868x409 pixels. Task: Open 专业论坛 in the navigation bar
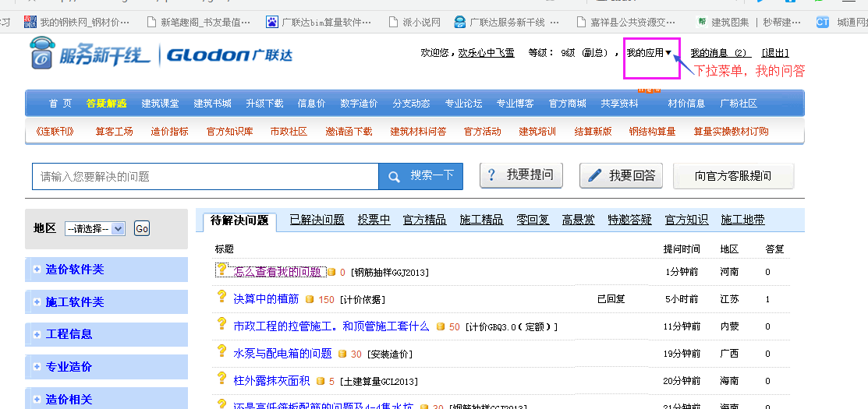point(463,104)
